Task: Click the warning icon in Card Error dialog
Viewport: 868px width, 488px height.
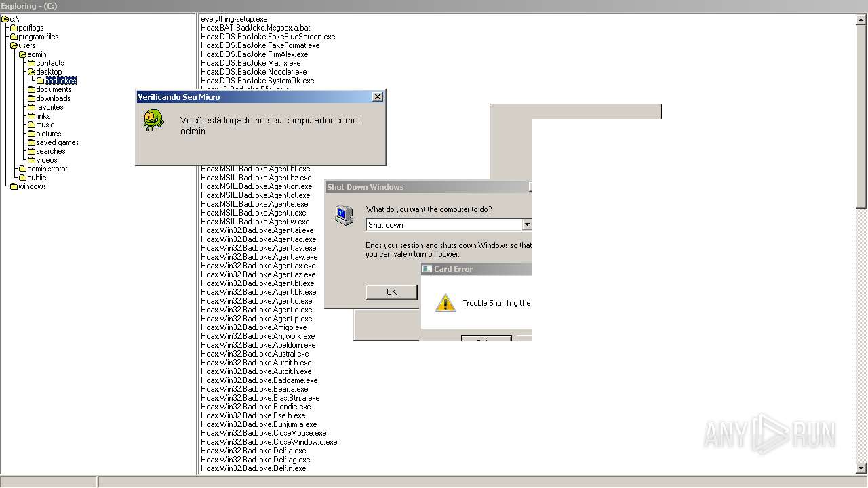Action: coord(445,303)
